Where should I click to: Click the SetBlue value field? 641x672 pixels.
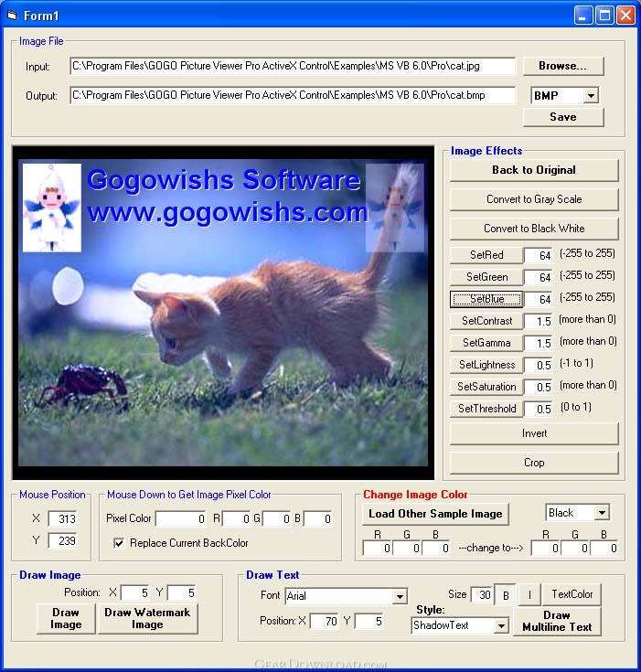539,299
